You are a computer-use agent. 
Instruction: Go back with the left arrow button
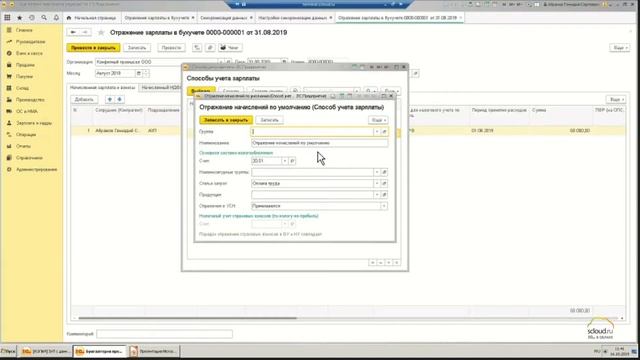pos(73,32)
